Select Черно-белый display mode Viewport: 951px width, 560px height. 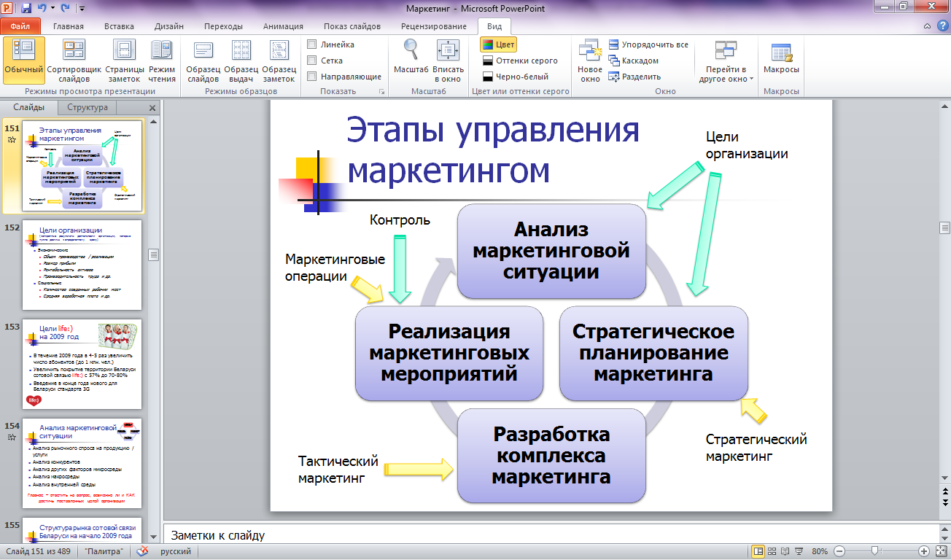[x=516, y=77]
